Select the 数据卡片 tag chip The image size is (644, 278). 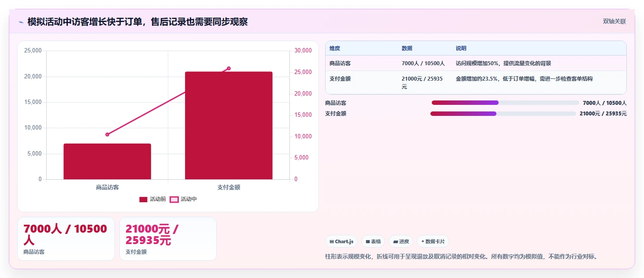point(433,241)
